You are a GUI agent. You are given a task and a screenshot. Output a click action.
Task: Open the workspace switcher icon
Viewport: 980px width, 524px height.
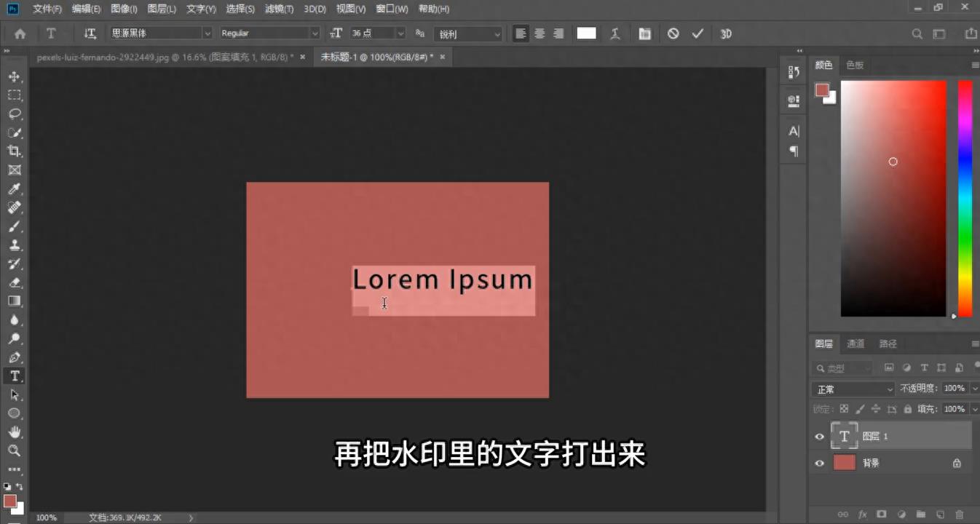tap(939, 33)
